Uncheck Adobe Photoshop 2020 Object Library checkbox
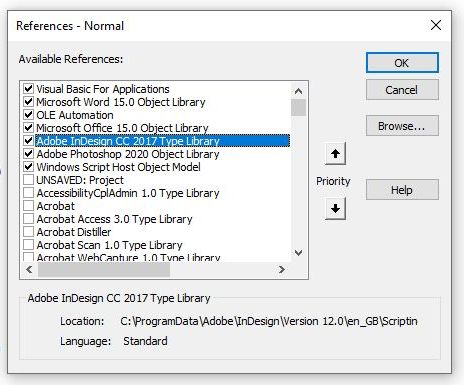 (28, 154)
